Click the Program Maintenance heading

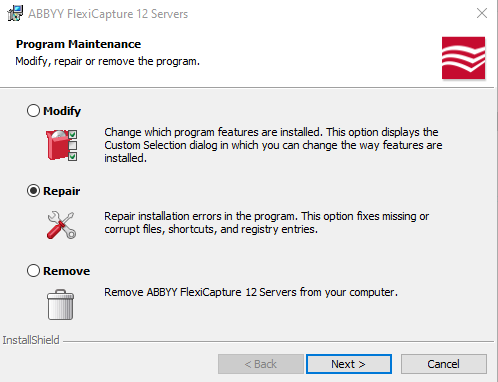click(x=78, y=44)
